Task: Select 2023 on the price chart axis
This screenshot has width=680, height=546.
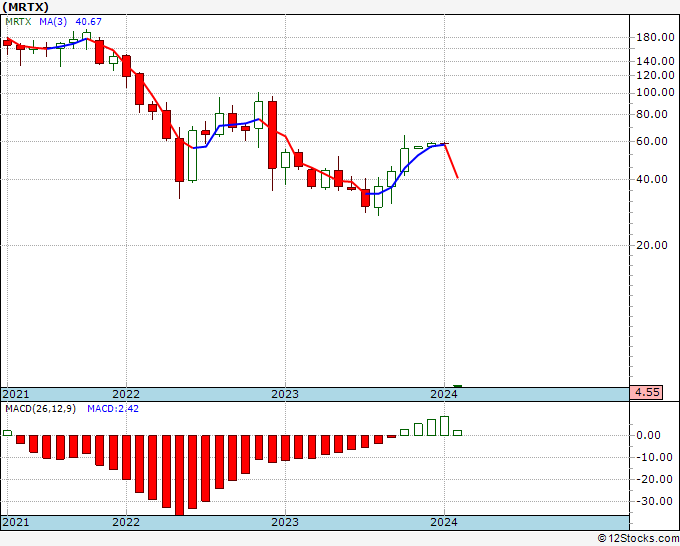Action: tap(285, 394)
